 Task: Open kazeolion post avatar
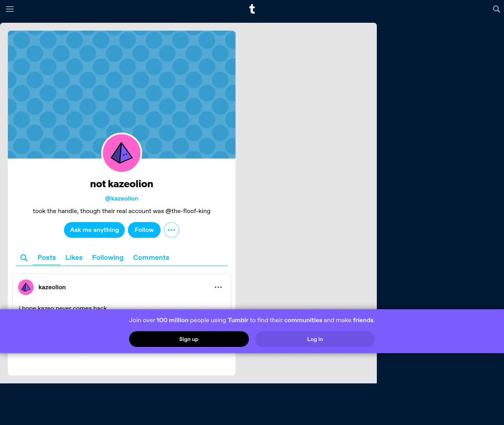pos(26,287)
